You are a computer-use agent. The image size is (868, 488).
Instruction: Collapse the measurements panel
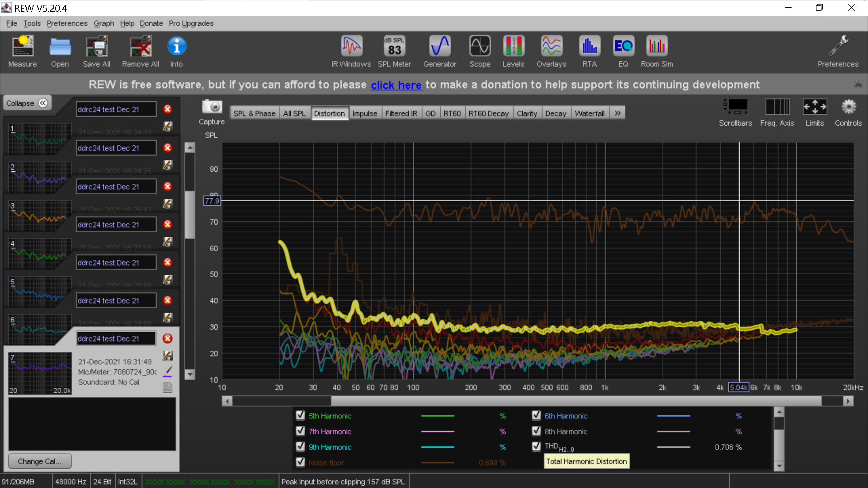(x=27, y=103)
